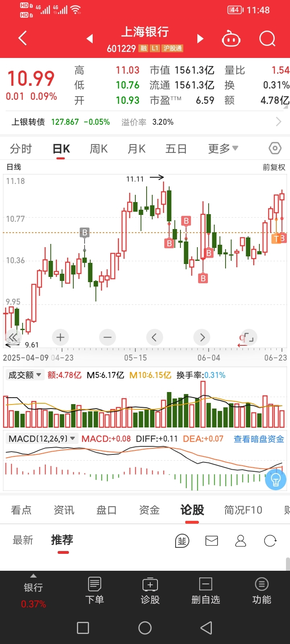Open the community circle icon in forum
290x644 pixels.
coord(182,541)
